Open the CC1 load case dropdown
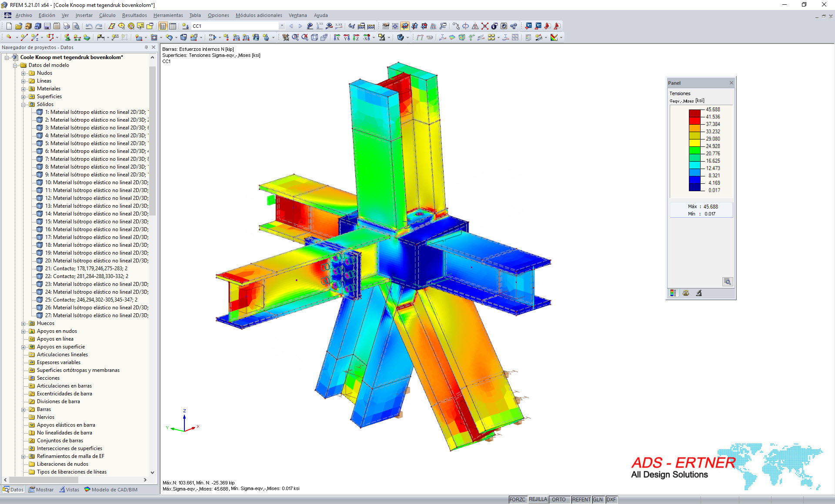 pyautogui.click(x=281, y=26)
